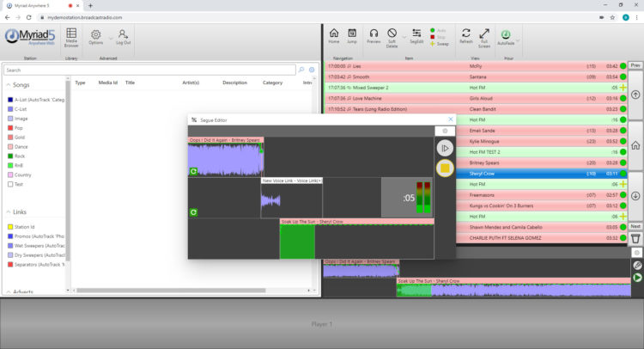Toggle green status dot on Love Machine row
The image size is (644, 349).
point(623,98)
